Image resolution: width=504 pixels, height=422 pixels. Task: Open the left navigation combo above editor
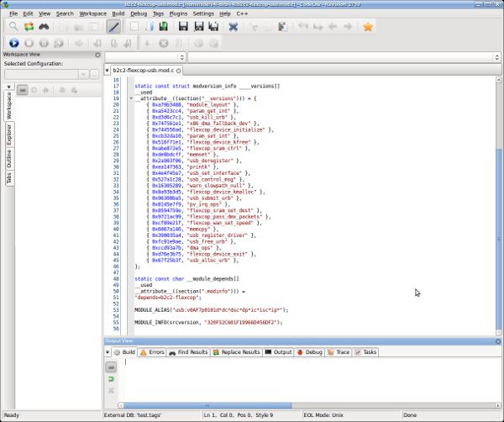145,57
